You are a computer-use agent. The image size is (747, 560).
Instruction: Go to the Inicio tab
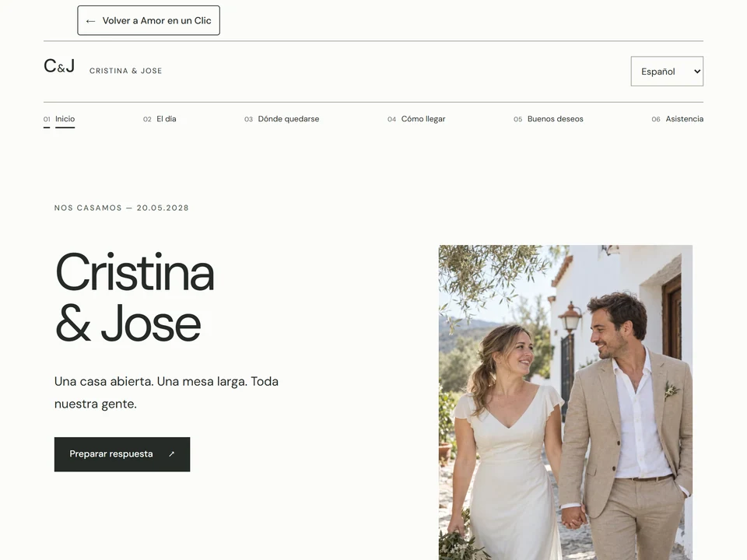(x=65, y=119)
